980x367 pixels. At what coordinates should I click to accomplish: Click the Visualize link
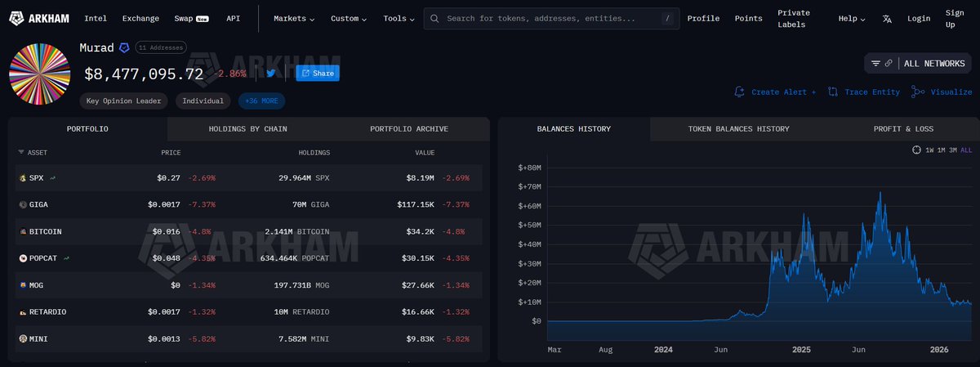(x=951, y=92)
